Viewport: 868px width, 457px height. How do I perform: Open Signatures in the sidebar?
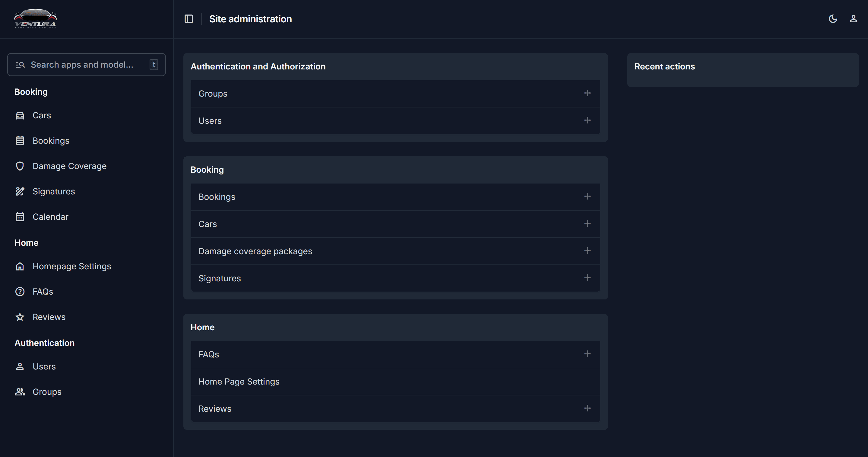(54, 192)
